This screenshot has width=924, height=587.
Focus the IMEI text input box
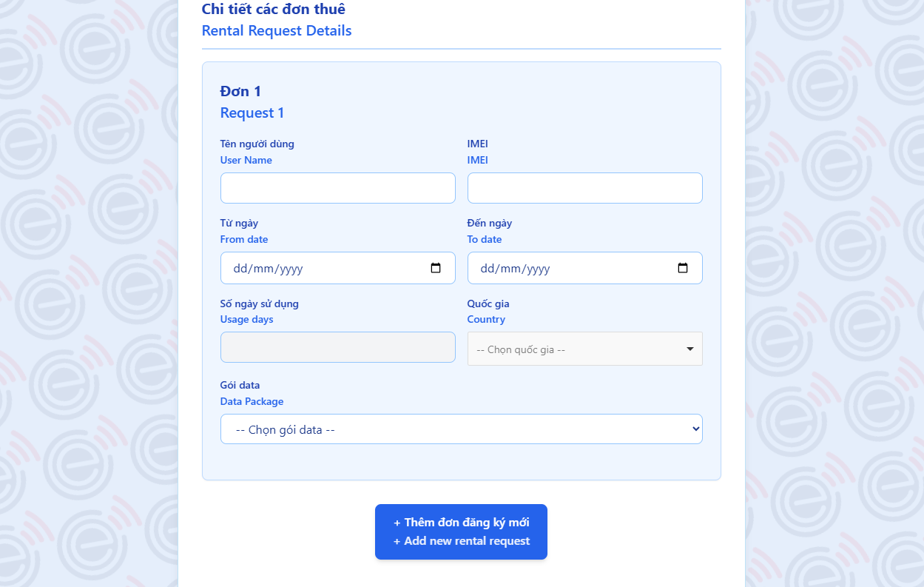584,188
